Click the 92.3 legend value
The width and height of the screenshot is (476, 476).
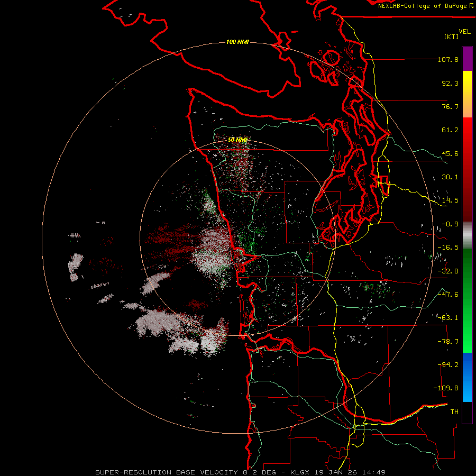[450, 83]
